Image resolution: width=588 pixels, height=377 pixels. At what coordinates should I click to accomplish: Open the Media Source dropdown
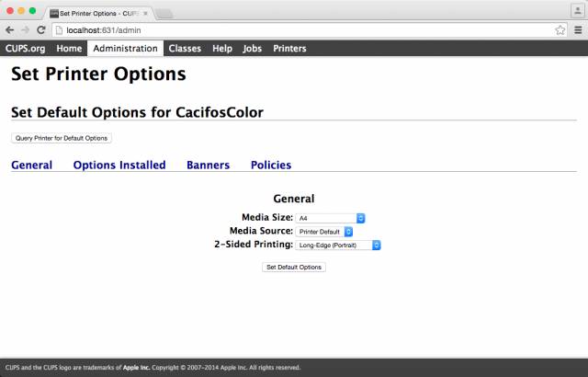pos(324,232)
